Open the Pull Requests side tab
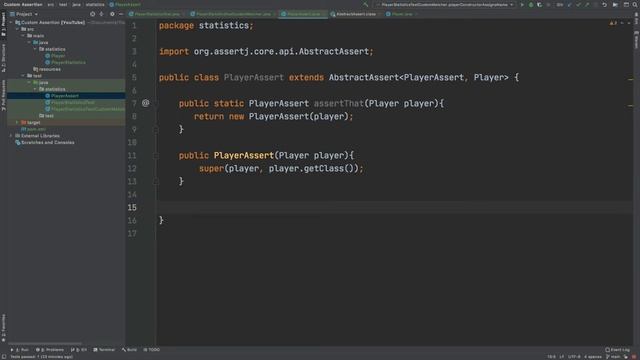The image size is (640, 360). pyautogui.click(x=3, y=95)
